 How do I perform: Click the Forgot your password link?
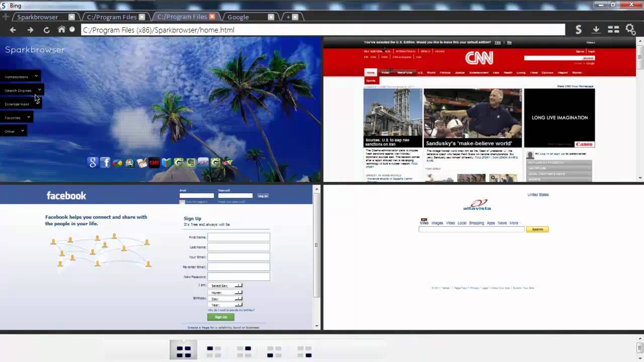tap(231, 202)
